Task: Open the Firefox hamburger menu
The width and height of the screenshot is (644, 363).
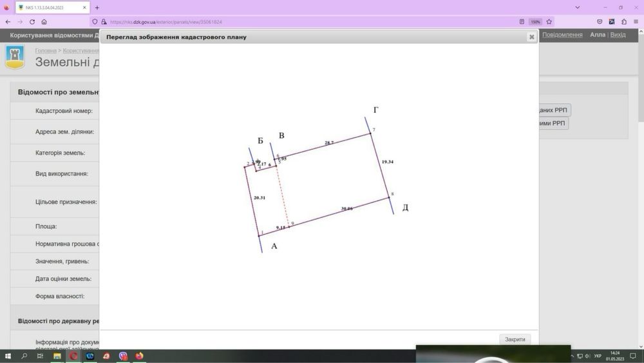Action: (636, 22)
